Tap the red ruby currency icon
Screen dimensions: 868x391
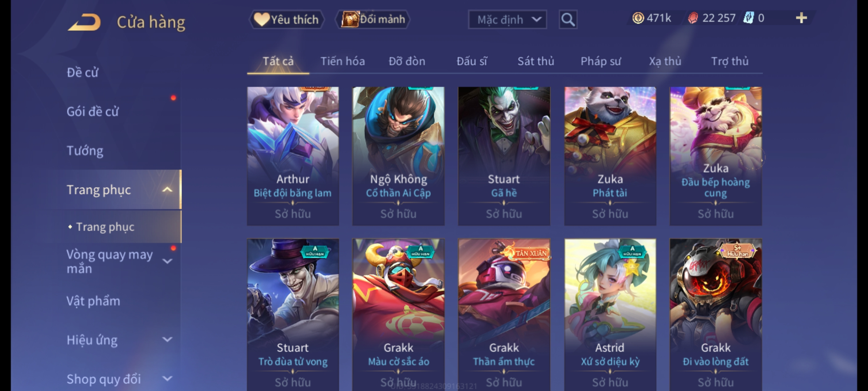693,18
